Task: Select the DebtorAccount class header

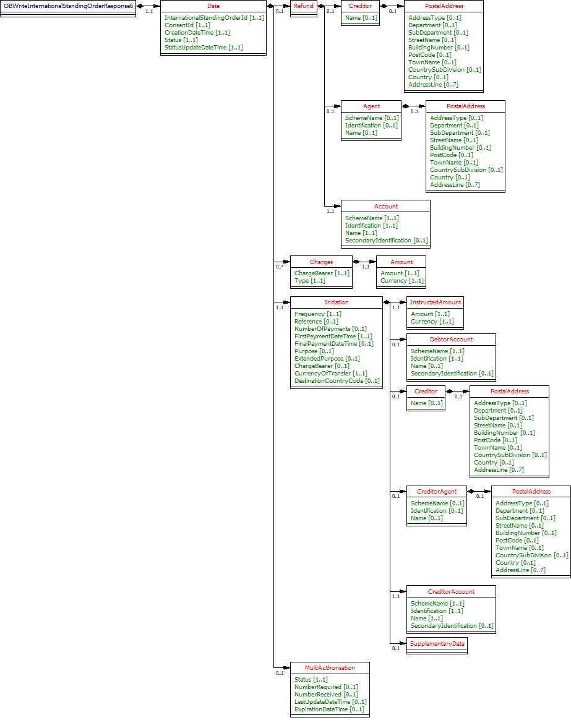Action: tap(450, 339)
